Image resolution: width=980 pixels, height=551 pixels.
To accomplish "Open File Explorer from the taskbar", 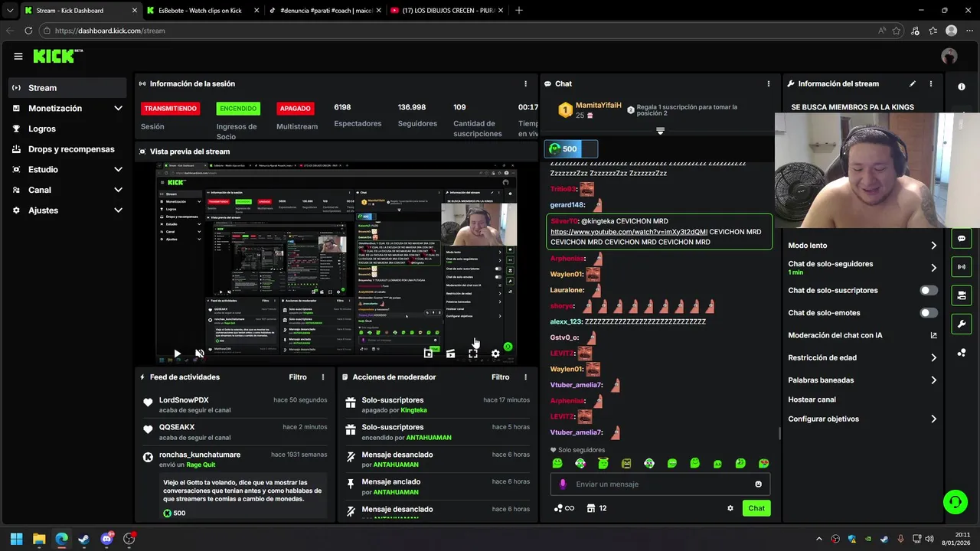I will [39, 539].
